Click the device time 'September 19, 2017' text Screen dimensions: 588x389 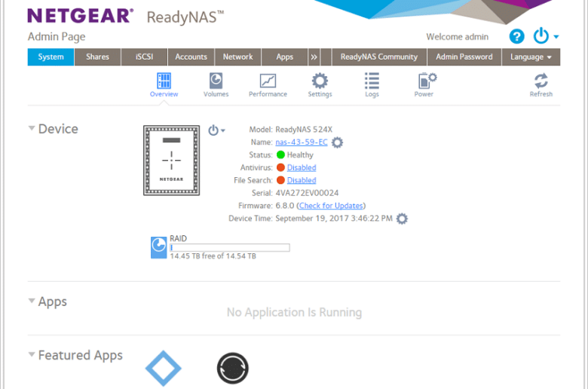point(312,219)
